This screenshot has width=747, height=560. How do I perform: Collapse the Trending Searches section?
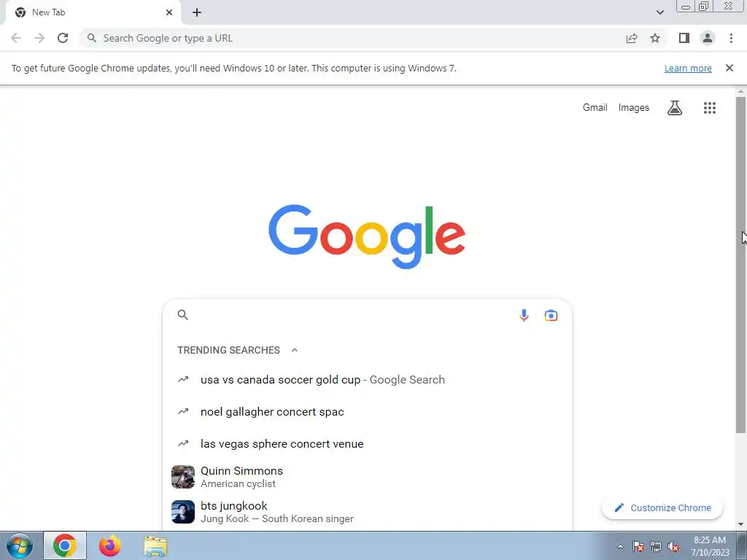[295, 350]
